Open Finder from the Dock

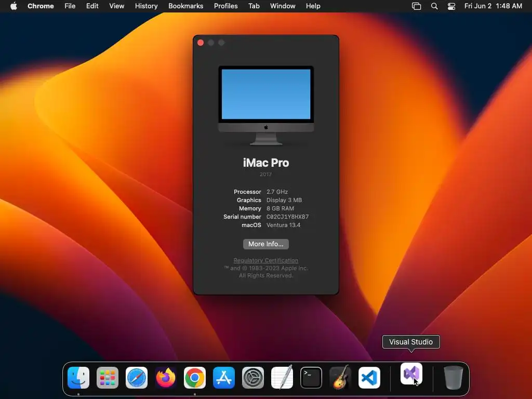(x=78, y=378)
